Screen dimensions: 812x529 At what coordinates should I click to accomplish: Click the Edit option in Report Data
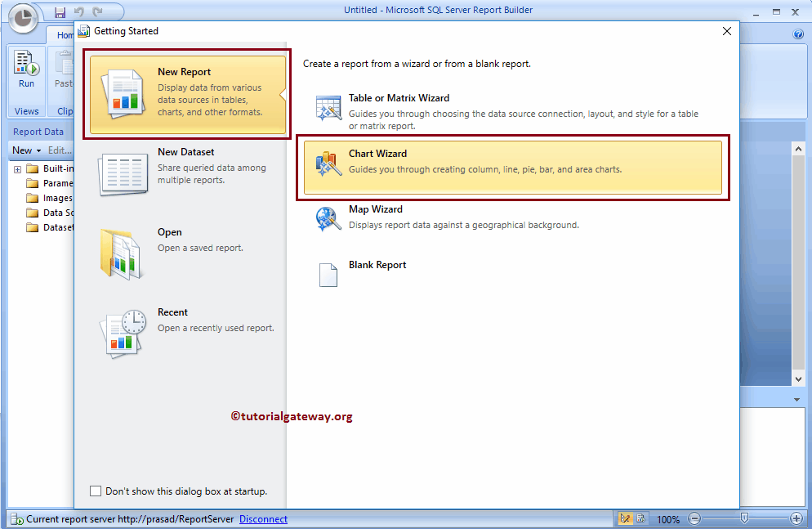(x=58, y=150)
